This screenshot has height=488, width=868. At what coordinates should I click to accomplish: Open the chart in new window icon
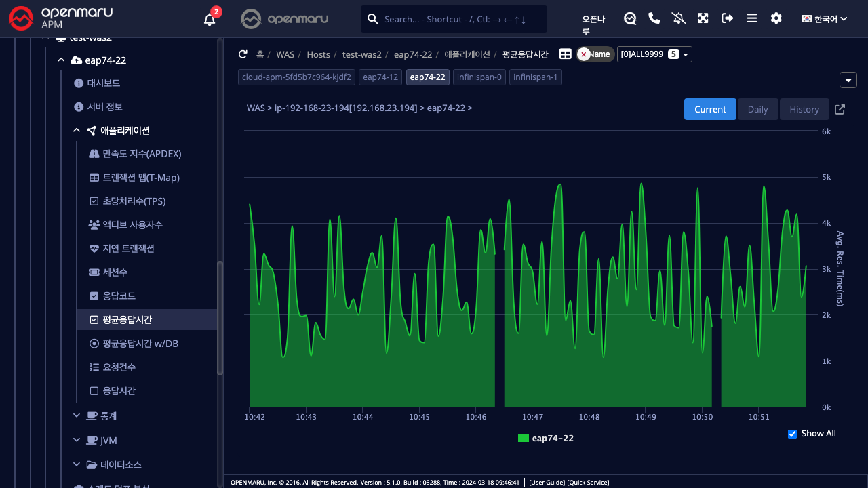click(x=840, y=109)
